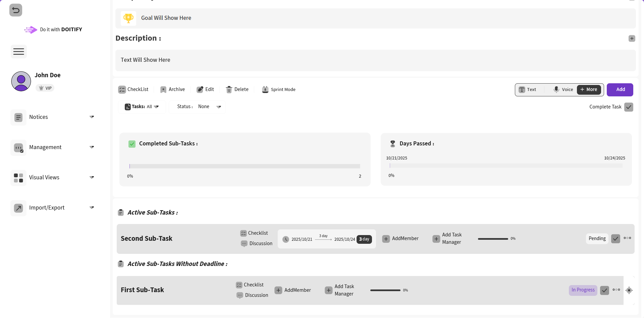Click the purple Add button
Screen dimensions: 644x318
[620, 90]
